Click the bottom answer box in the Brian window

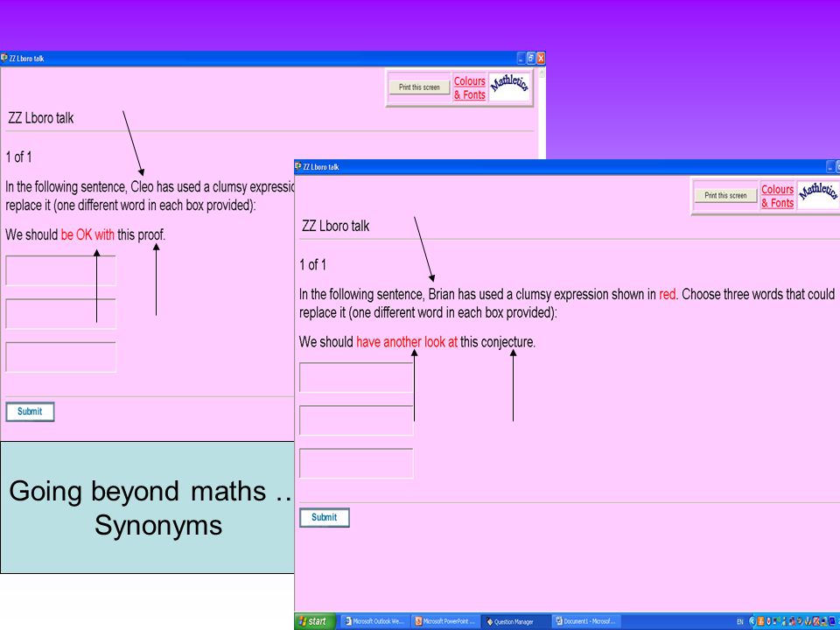tap(356, 464)
